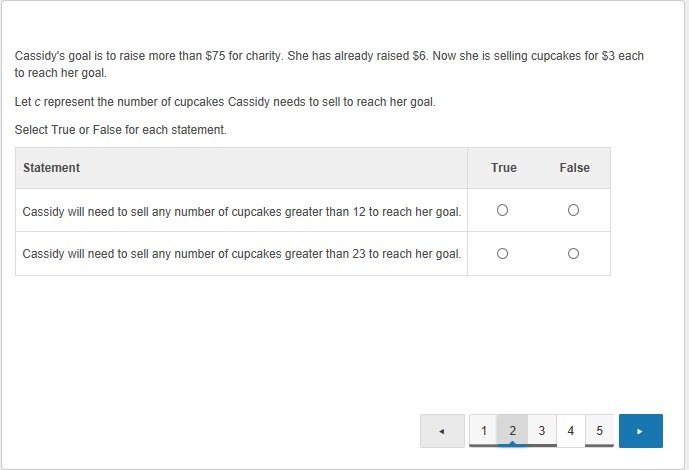
Task: Mark False for the greater than 23 statement
Action: 574,254
